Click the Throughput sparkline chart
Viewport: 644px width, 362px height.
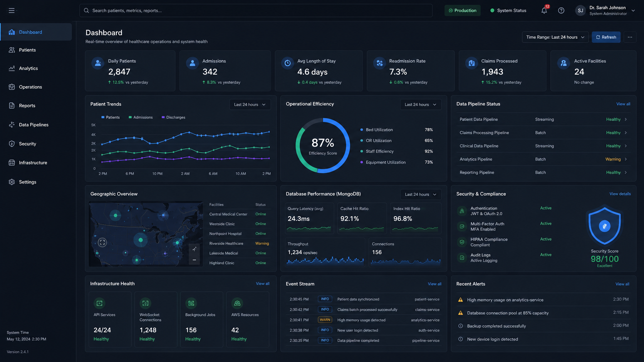325,260
